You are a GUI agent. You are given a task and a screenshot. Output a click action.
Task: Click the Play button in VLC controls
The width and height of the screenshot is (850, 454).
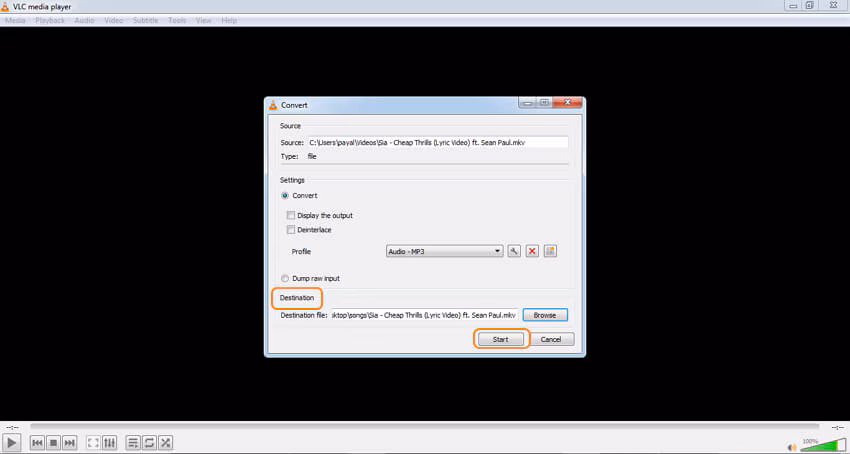point(11,443)
